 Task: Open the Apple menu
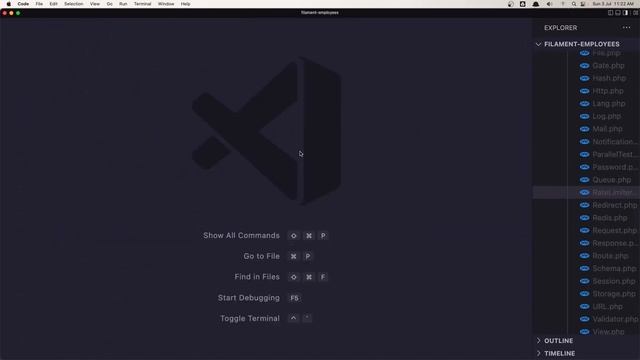(9, 4)
